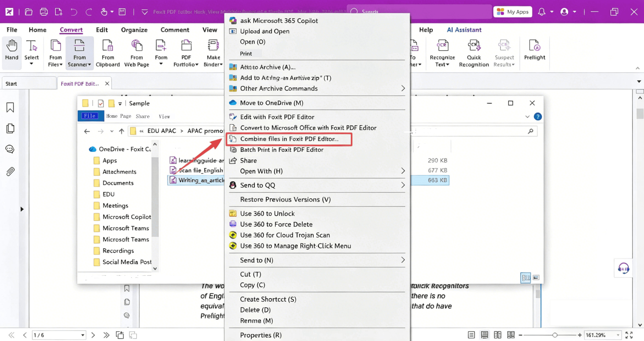This screenshot has width=644, height=341.
Task: Click the Redo arrow in the title bar
Action: pyautogui.click(x=89, y=12)
